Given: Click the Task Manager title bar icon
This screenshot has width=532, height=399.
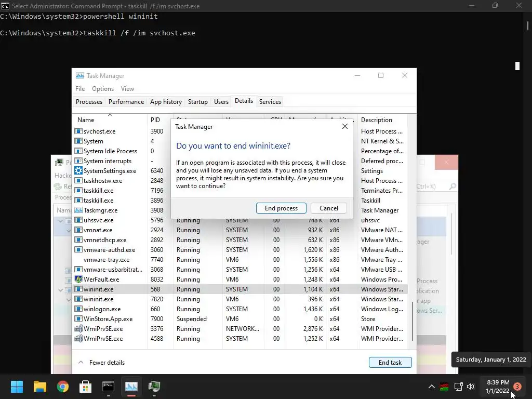Looking at the screenshot, I should [80, 75].
